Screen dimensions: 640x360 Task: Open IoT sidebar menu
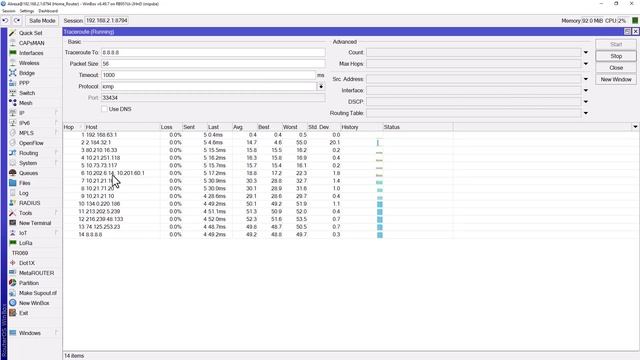click(x=23, y=233)
